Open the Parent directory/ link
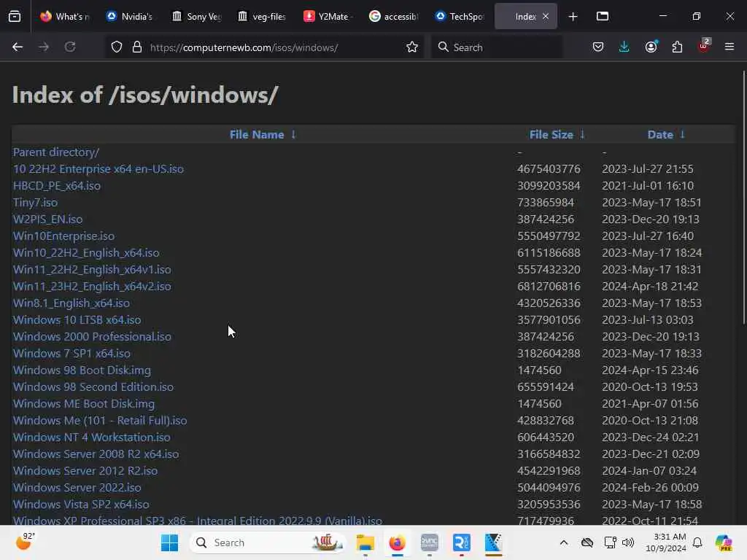 coord(56,152)
